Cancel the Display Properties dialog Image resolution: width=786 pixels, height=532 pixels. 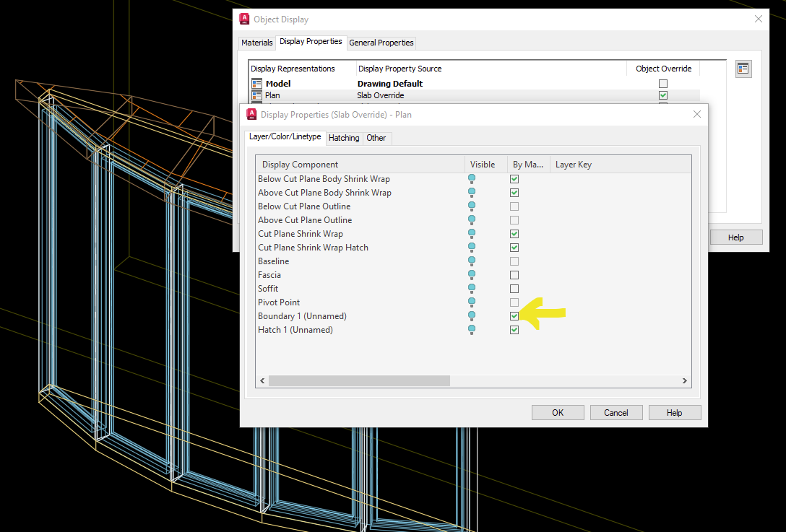pyautogui.click(x=616, y=412)
